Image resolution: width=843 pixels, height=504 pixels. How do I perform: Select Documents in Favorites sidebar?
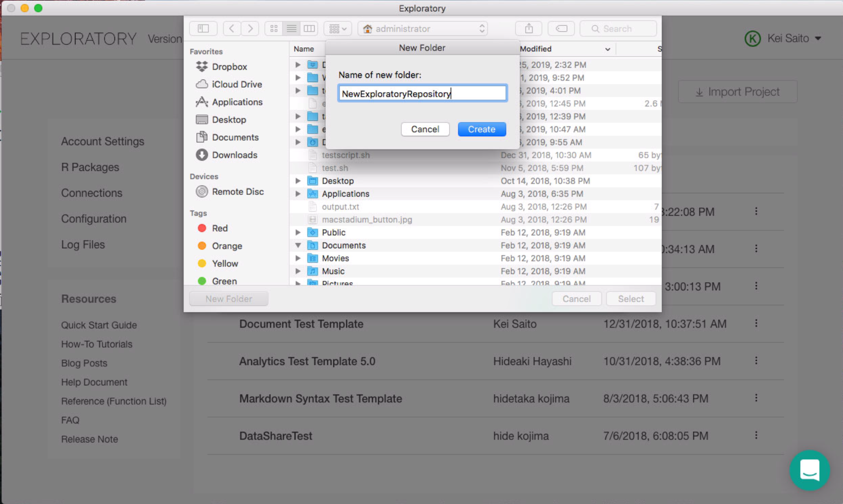coord(227,137)
